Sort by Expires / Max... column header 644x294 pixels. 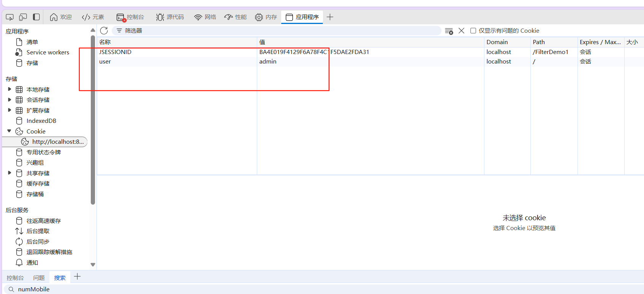(601, 42)
